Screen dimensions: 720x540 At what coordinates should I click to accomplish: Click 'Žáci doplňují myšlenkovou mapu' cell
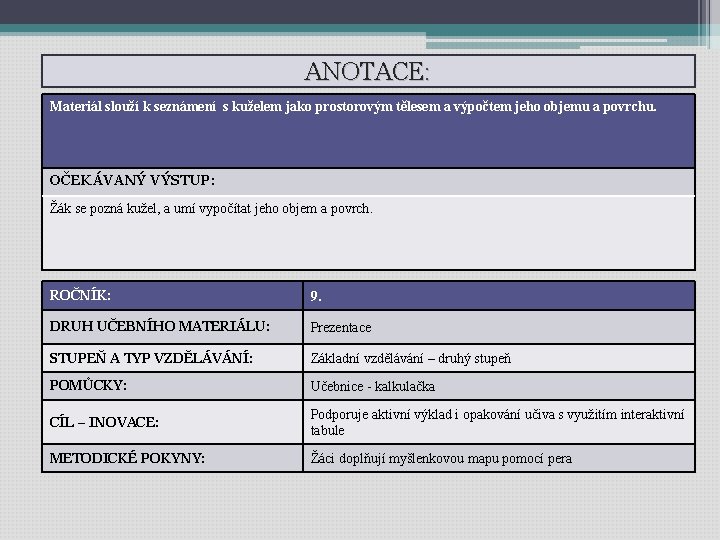click(499, 458)
